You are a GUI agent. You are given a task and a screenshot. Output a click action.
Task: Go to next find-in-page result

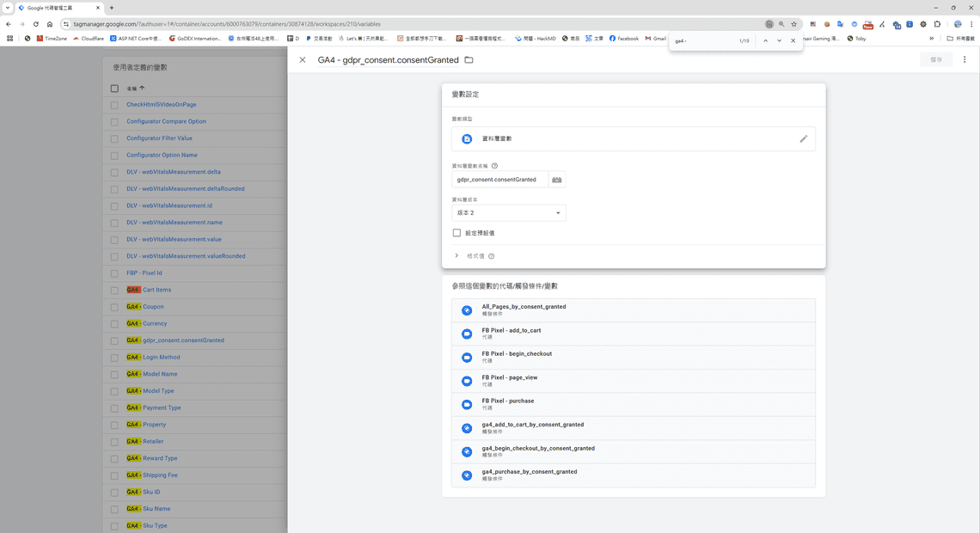(x=779, y=40)
